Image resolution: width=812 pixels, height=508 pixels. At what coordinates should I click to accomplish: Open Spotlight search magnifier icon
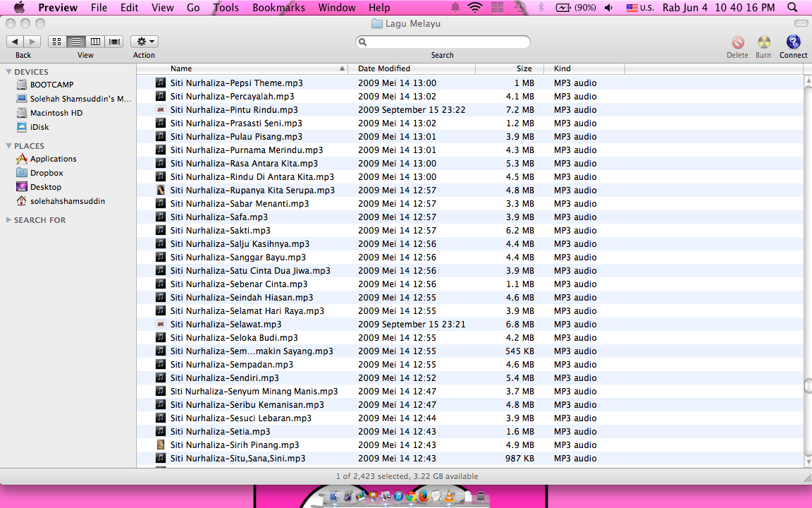[792, 7]
